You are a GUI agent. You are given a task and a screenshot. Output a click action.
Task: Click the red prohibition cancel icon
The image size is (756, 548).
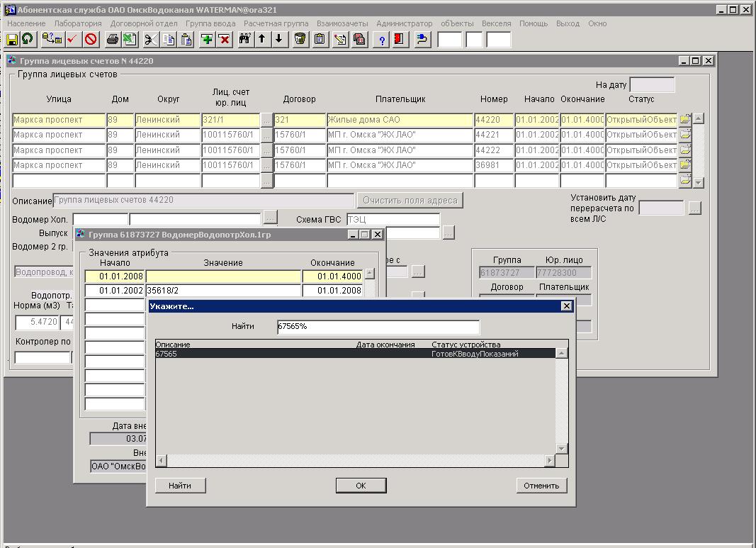coord(91,40)
